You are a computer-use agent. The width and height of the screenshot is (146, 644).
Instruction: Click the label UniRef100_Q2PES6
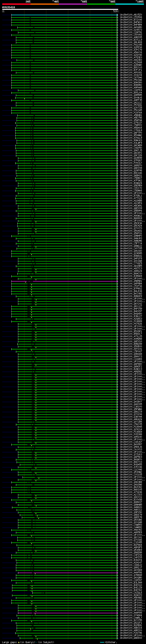coord(131,48)
